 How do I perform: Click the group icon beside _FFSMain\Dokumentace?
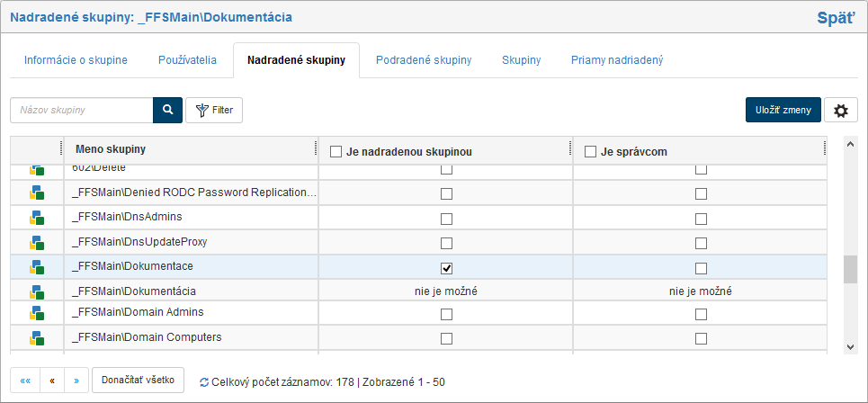[37, 267]
